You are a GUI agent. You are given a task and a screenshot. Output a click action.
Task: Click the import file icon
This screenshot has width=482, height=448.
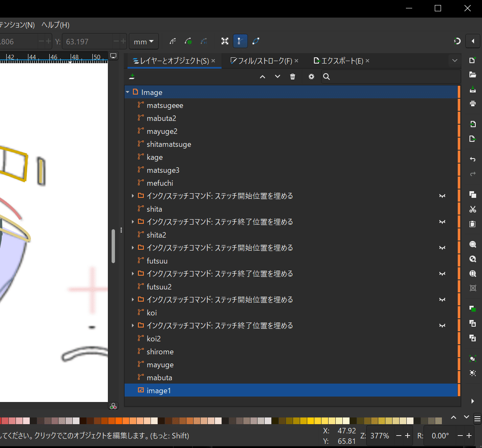pyautogui.click(x=473, y=124)
